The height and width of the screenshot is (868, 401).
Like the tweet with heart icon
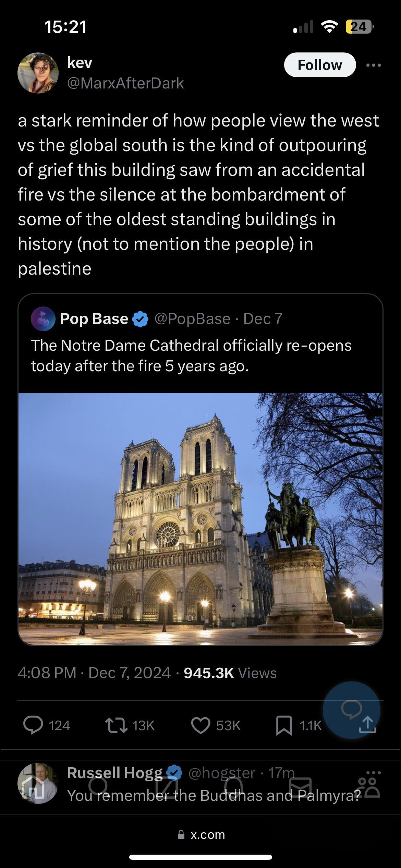point(200,725)
